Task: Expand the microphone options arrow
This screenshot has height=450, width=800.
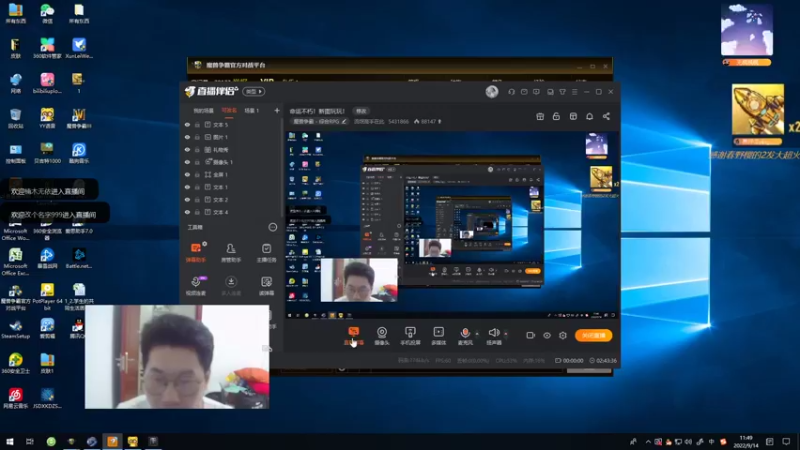Action: pos(477,334)
